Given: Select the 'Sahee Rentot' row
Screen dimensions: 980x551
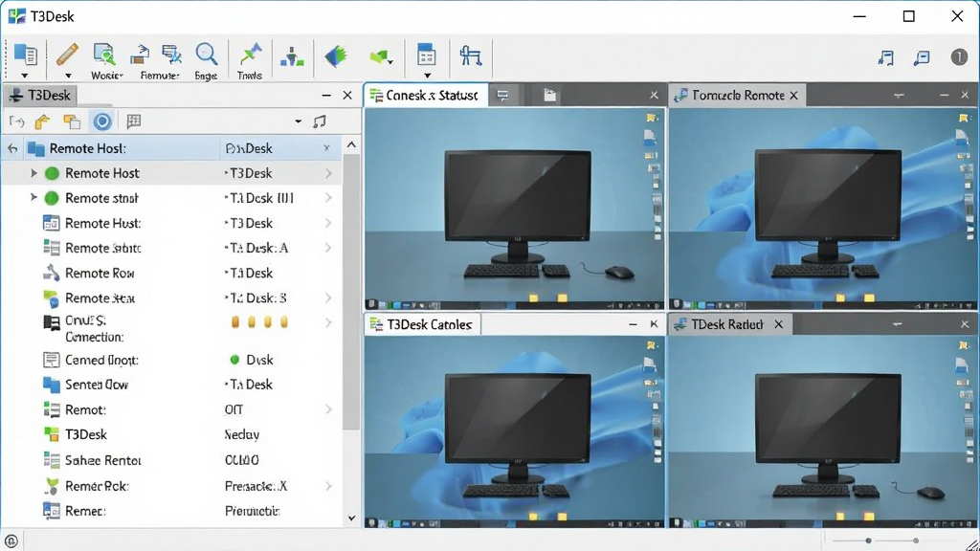Looking at the screenshot, I should pyautogui.click(x=171, y=460).
